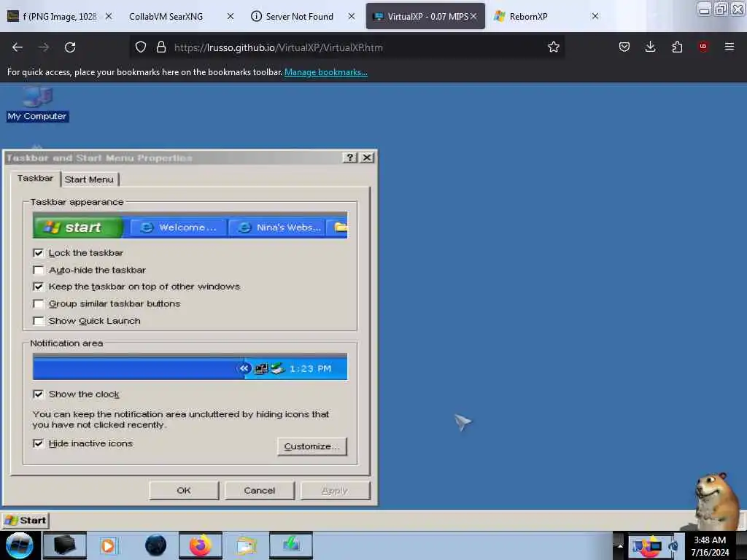Toggle Keep the taskbar on top of other windows

(x=38, y=287)
